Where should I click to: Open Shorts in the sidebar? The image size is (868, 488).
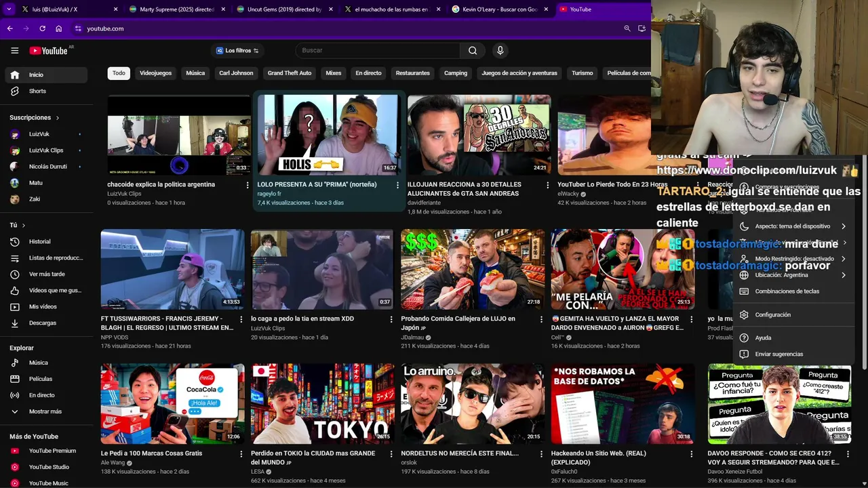click(46, 91)
